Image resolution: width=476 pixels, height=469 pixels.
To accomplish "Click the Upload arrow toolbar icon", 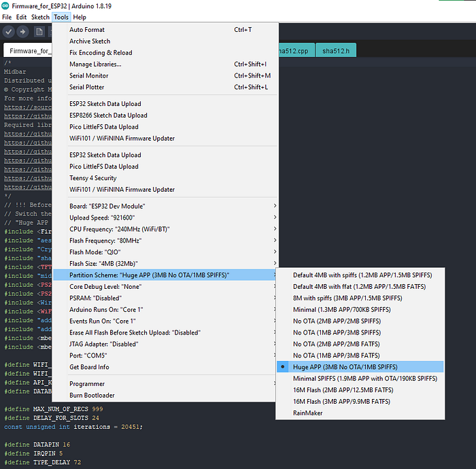I will click(22, 31).
